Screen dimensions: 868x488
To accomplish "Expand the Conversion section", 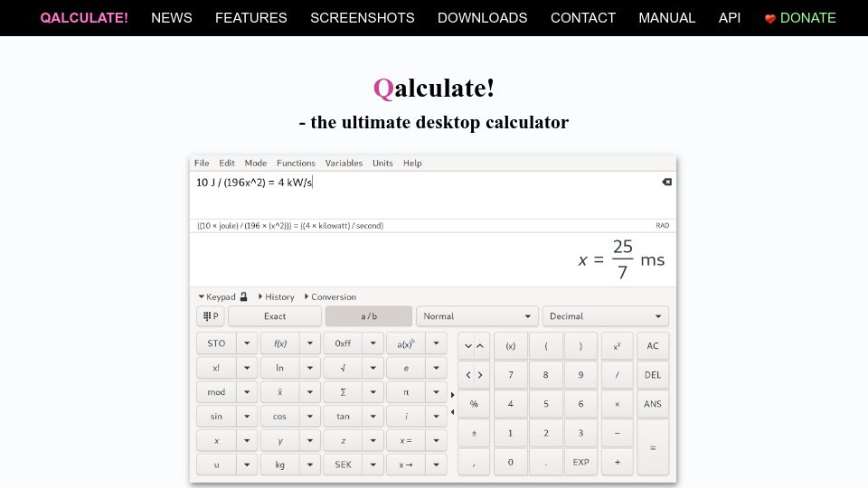I will pos(331,297).
